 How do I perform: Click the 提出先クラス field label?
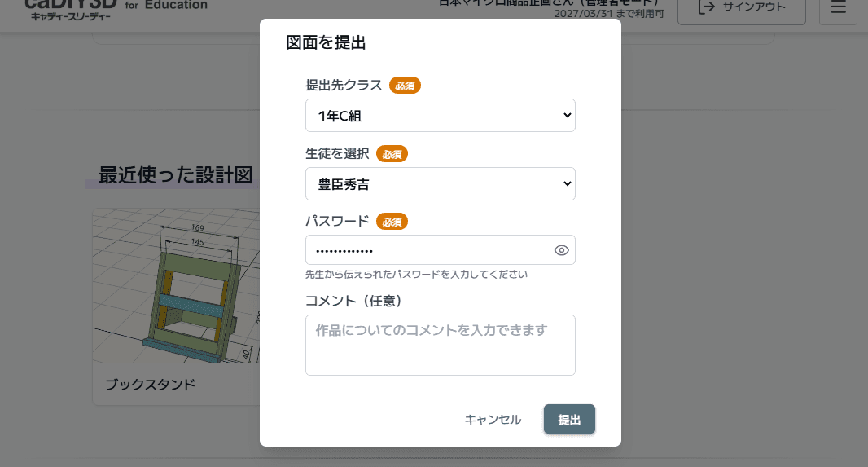343,85
